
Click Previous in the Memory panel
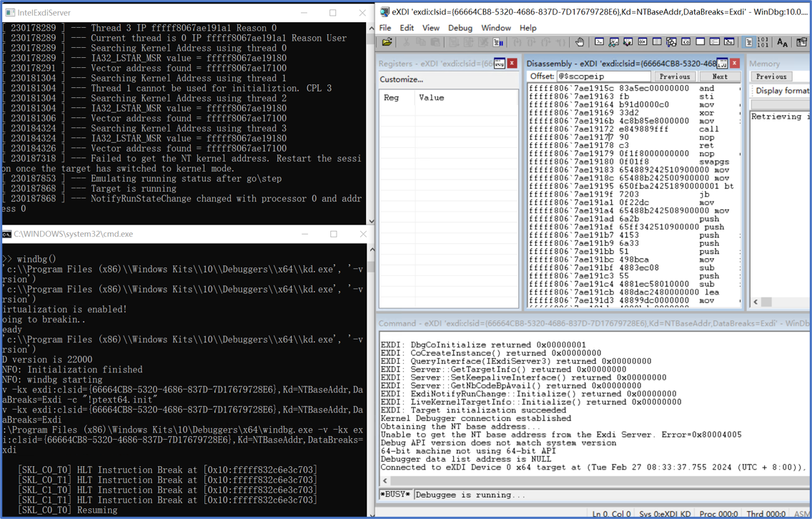coord(771,76)
